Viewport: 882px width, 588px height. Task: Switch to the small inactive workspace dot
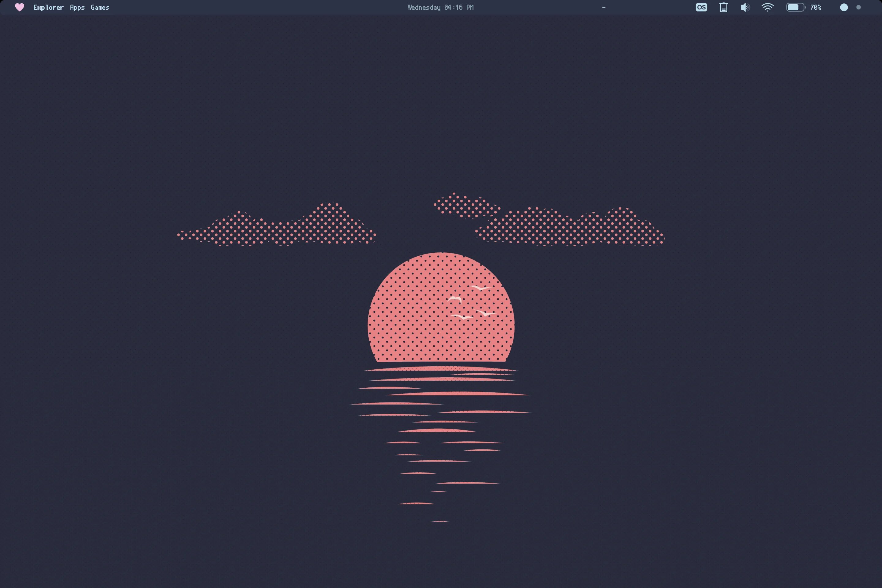click(858, 7)
